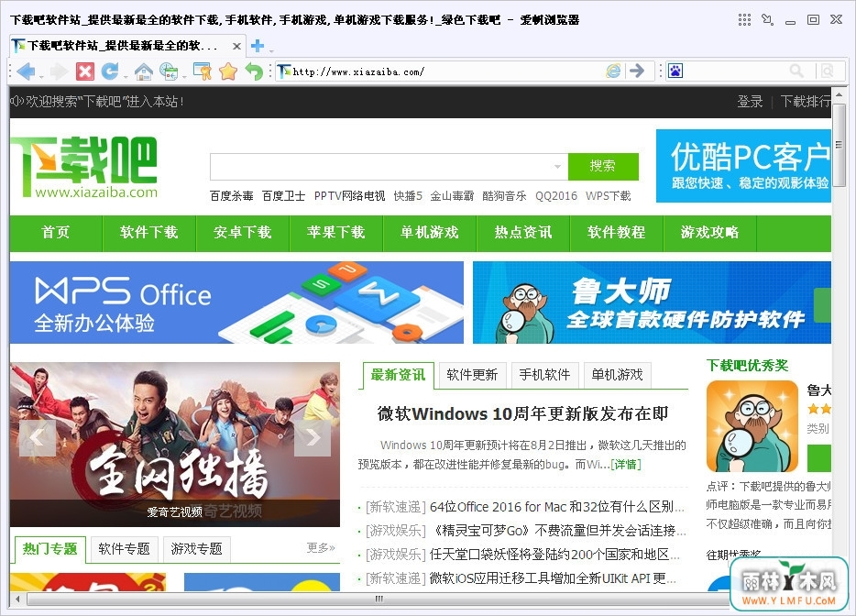Open a new tab with the plus icon
The width and height of the screenshot is (856, 616).
pyautogui.click(x=258, y=46)
